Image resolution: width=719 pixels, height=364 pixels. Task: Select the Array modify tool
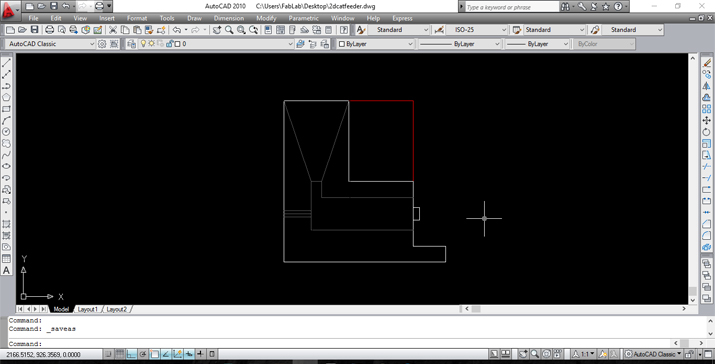(x=707, y=109)
